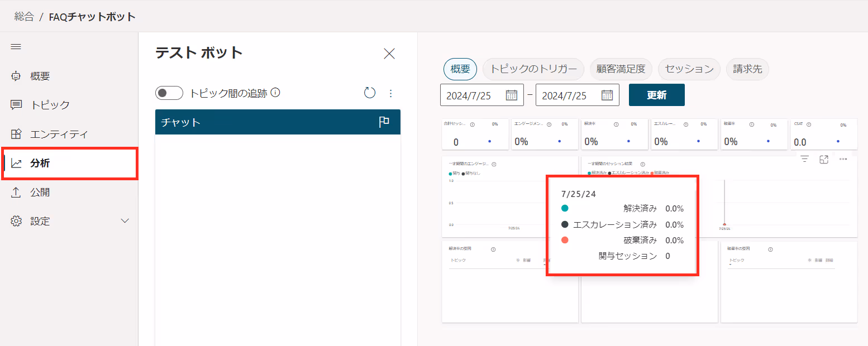Show info for 一定期間のエンゲージメント chart

[494, 164]
